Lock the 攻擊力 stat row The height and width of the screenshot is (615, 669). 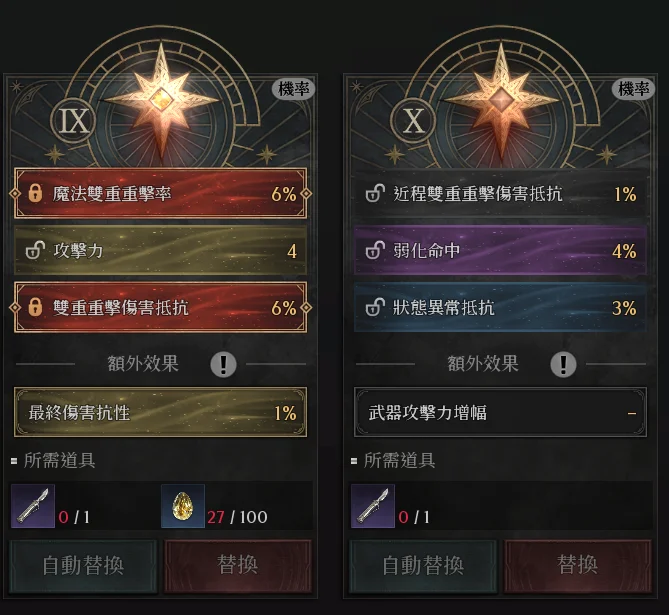pyautogui.click(x=35, y=251)
